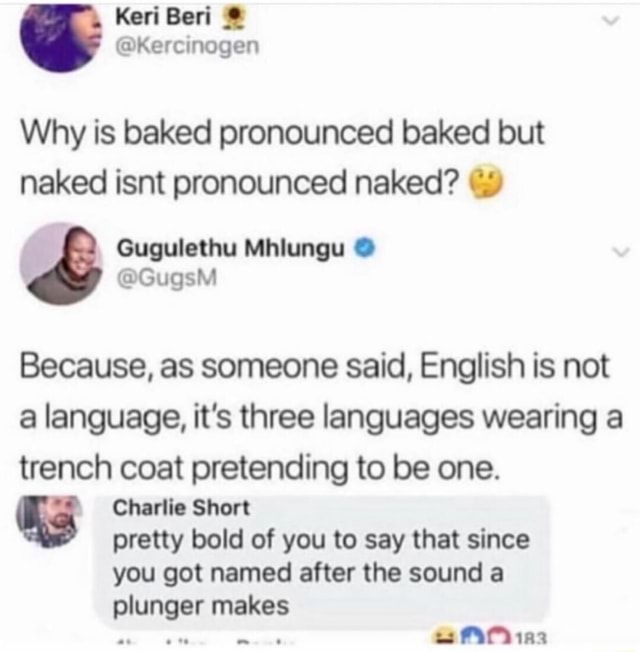The height and width of the screenshot is (652, 640).
Task: Click the Keri Beri display name
Action: click(x=163, y=17)
